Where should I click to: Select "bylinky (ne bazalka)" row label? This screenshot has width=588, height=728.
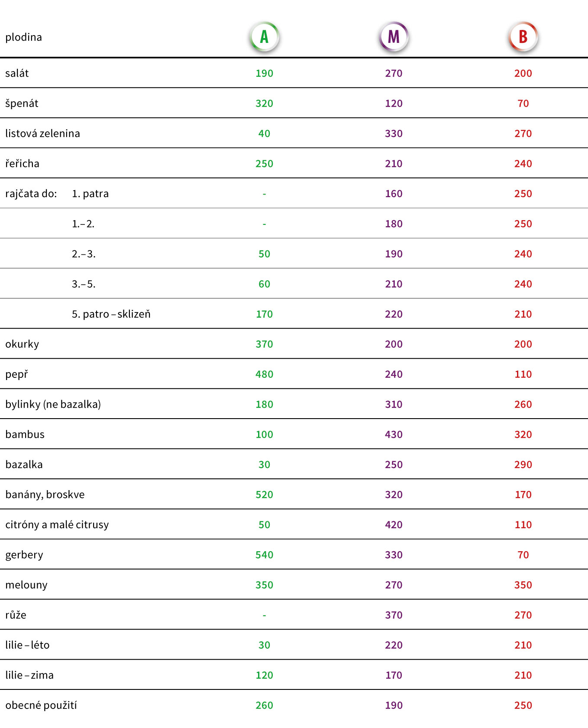(x=53, y=404)
